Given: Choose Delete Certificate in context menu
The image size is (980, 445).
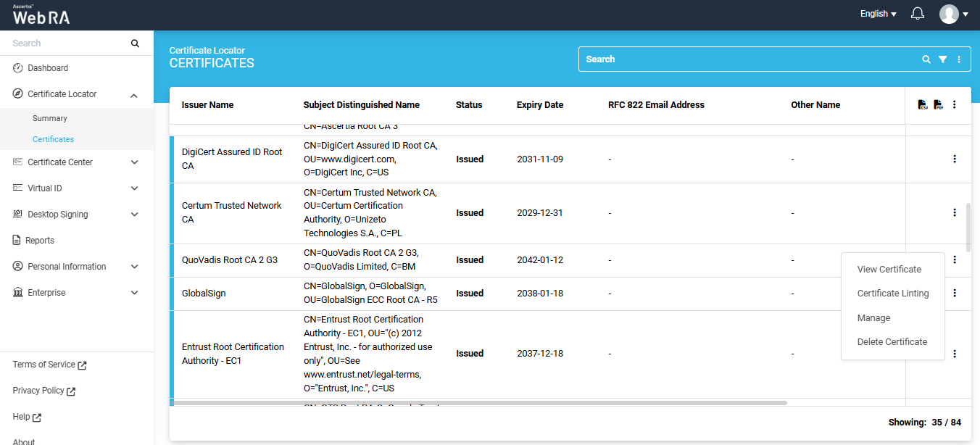Looking at the screenshot, I should tap(892, 342).
